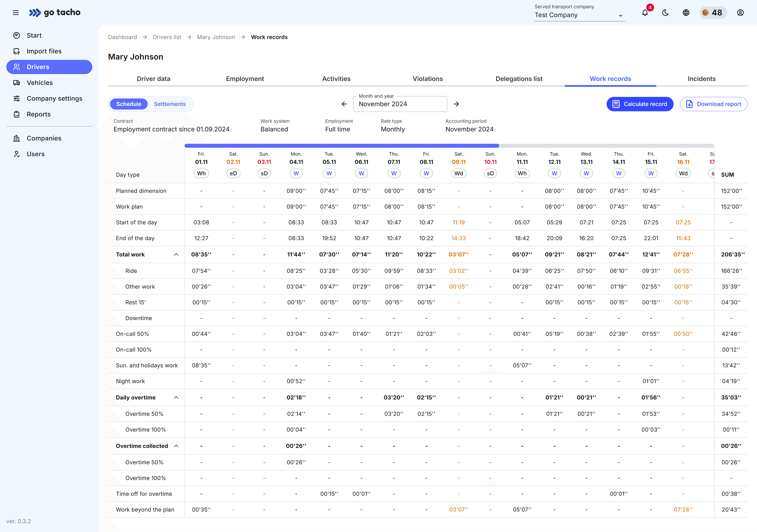Click Month and year field

400,104
